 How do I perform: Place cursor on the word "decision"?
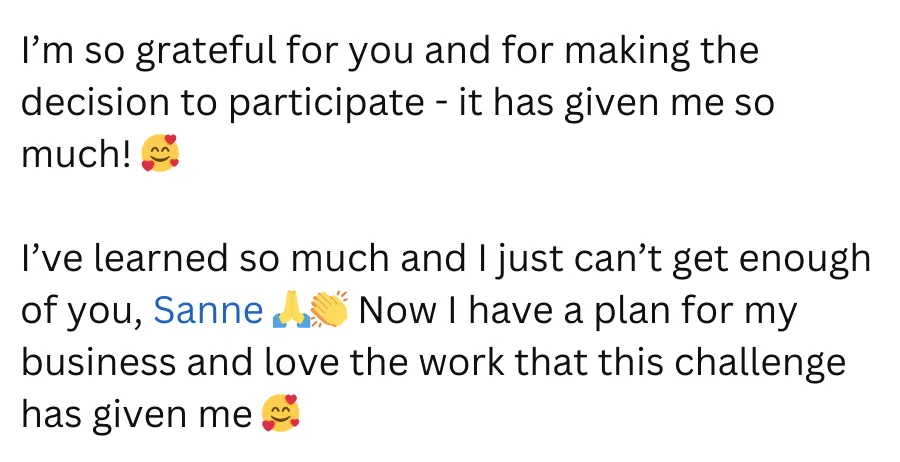[x=95, y=102]
